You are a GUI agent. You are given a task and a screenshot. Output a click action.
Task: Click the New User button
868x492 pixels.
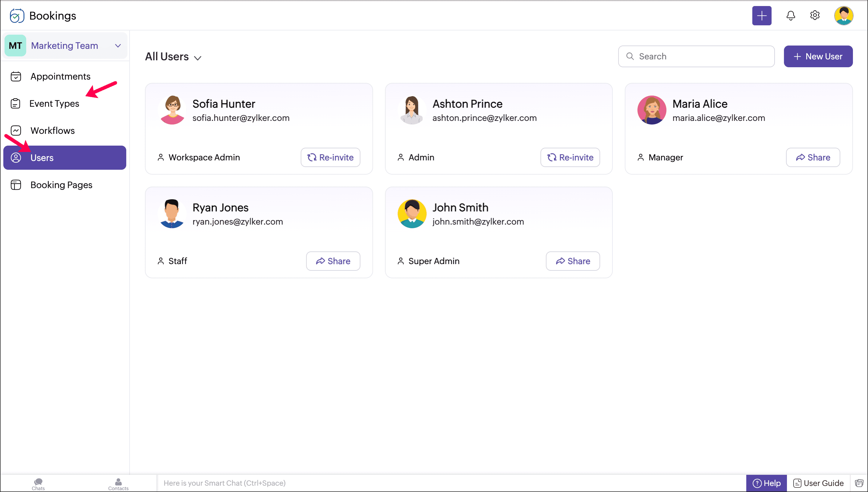point(818,56)
